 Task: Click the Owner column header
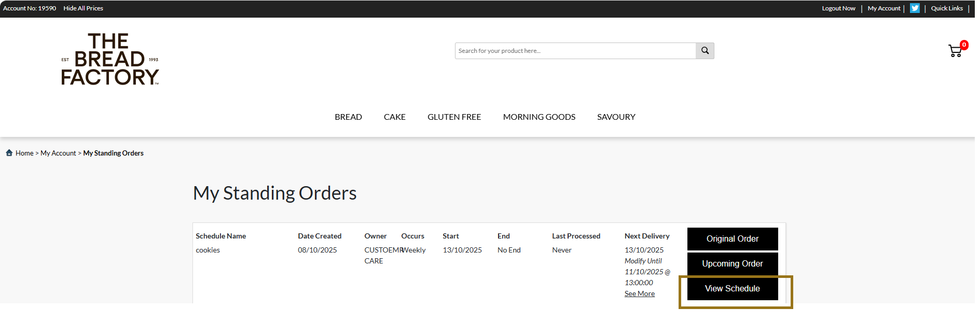(376, 236)
